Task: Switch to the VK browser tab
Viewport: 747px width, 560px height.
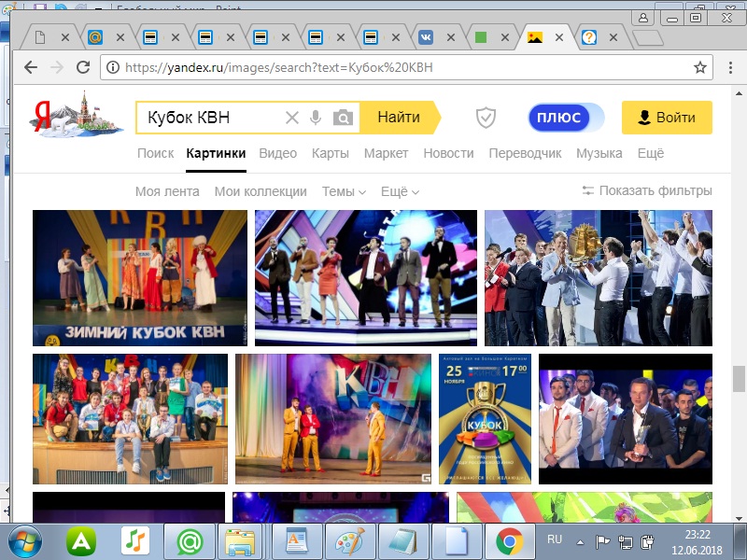Action: [x=426, y=37]
